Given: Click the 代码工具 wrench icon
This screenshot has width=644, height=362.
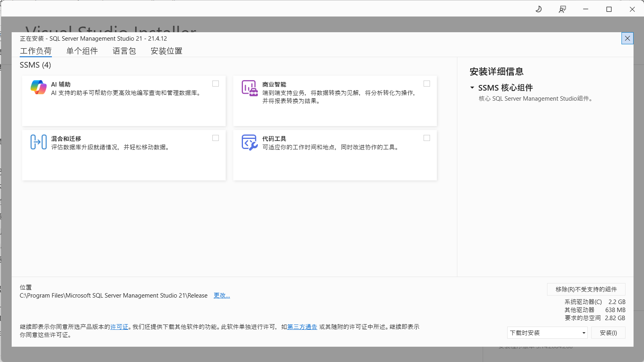Looking at the screenshot, I should 250,142.
